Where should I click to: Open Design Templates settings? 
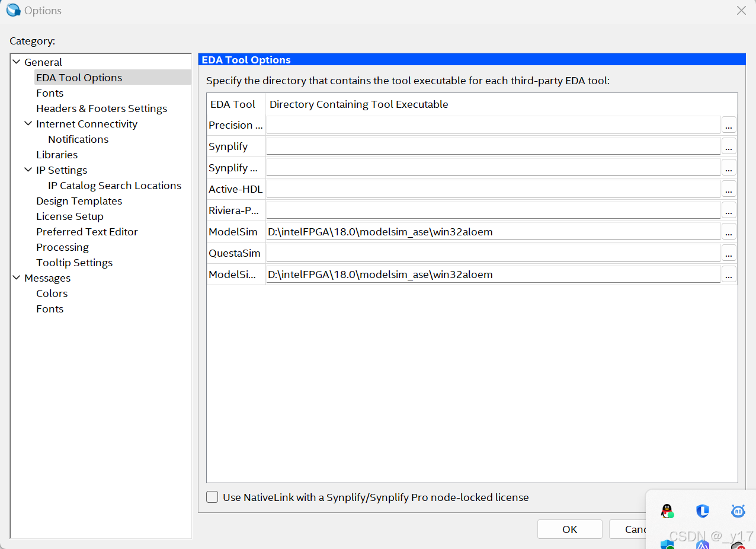pyautogui.click(x=79, y=201)
